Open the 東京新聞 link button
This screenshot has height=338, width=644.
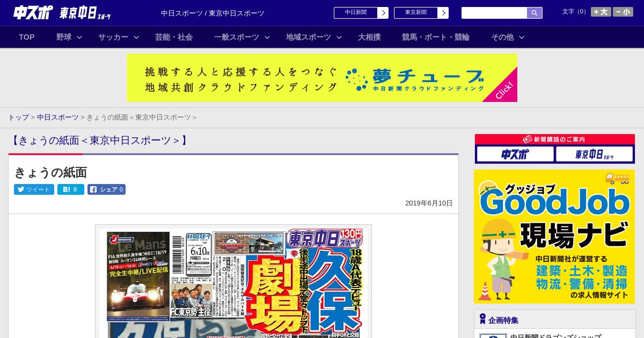pos(415,13)
